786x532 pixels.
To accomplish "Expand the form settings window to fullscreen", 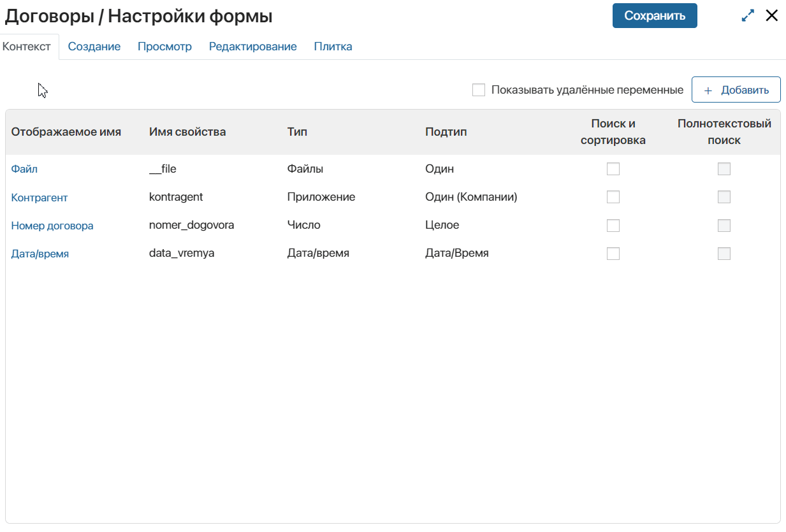I will click(748, 16).
